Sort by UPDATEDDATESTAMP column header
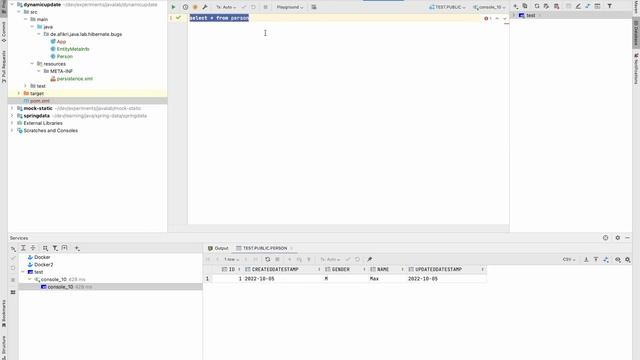Viewport: 640px width, 360px height. pyautogui.click(x=446, y=269)
